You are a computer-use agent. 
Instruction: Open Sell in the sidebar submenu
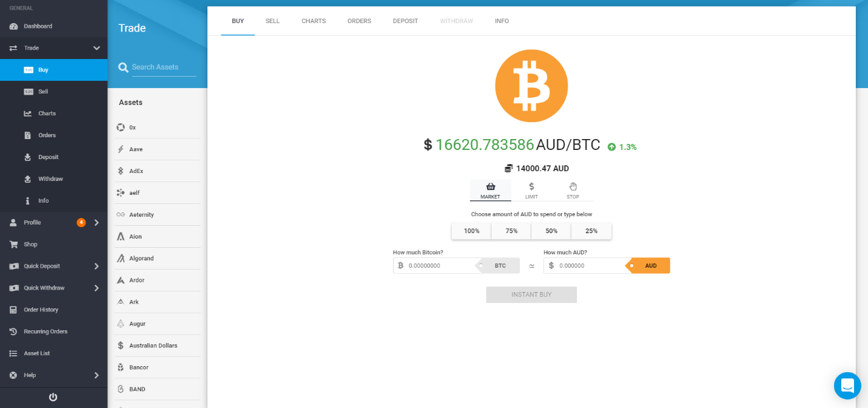tap(53, 92)
